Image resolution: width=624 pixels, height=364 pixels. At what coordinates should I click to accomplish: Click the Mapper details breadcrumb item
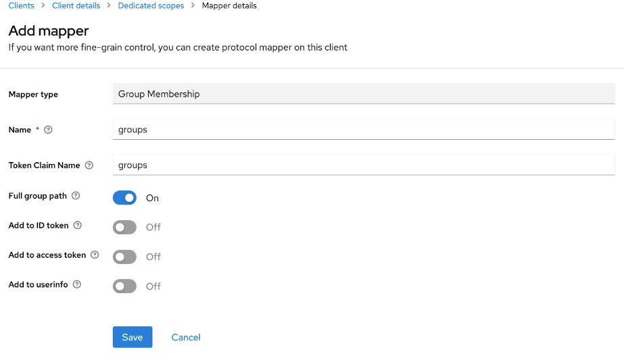pyautogui.click(x=229, y=6)
